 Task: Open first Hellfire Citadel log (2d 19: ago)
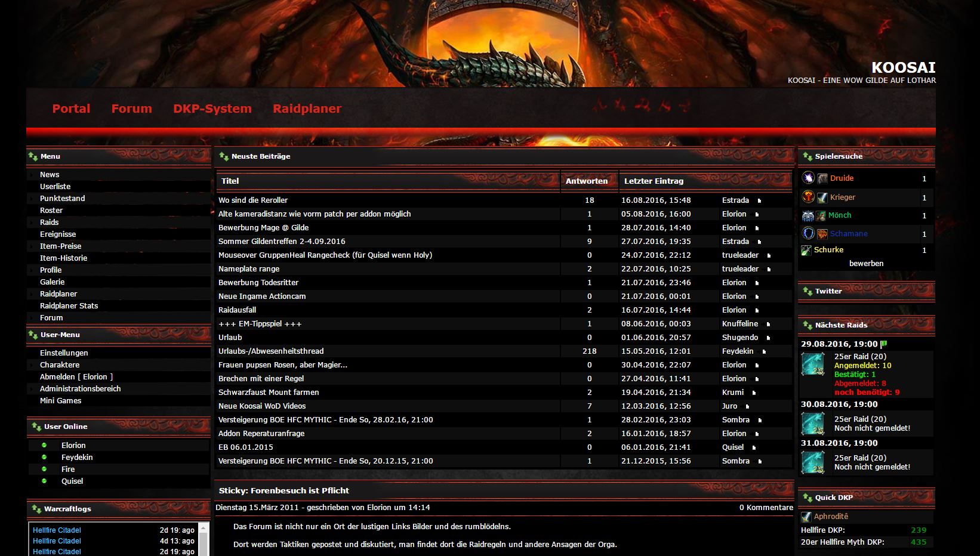click(x=57, y=530)
